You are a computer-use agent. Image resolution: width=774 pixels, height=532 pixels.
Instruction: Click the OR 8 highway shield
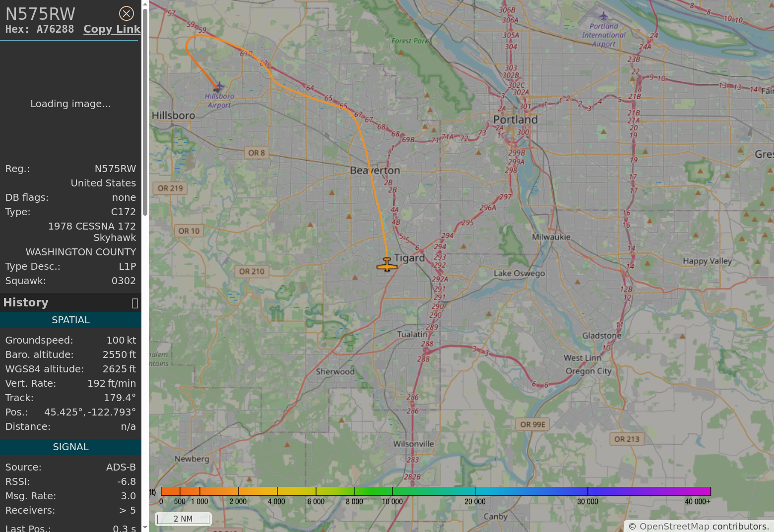[x=257, y=153]
